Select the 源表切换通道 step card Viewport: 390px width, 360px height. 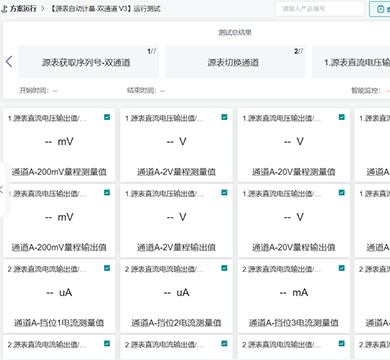pyautogui.click(x=235, y=62)
